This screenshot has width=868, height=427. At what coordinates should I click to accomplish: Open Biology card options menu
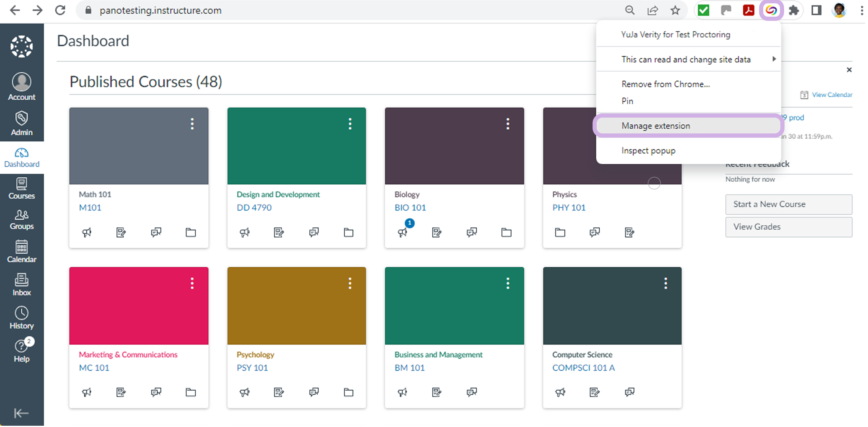coord(507,124)
